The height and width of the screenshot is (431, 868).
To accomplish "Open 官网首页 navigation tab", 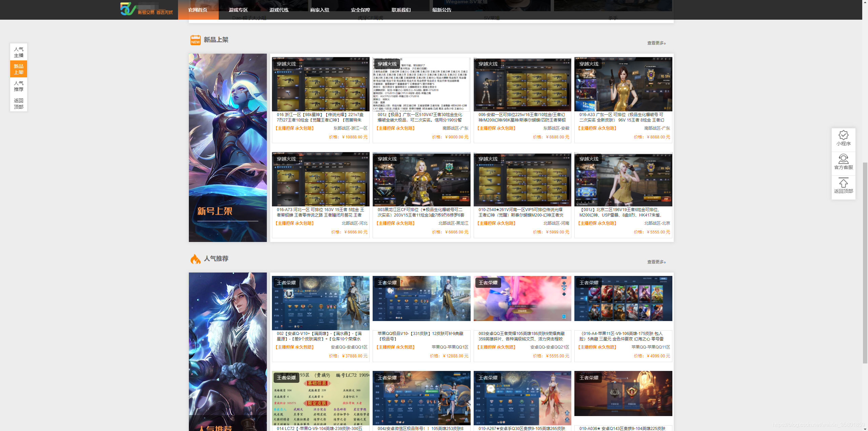I will (198, 10).
